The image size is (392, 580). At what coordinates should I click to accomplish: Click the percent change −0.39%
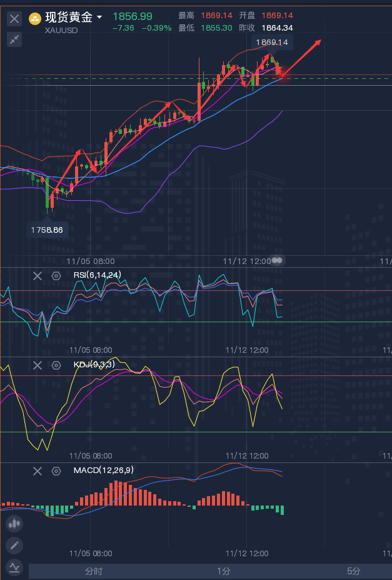pos(157,28)
